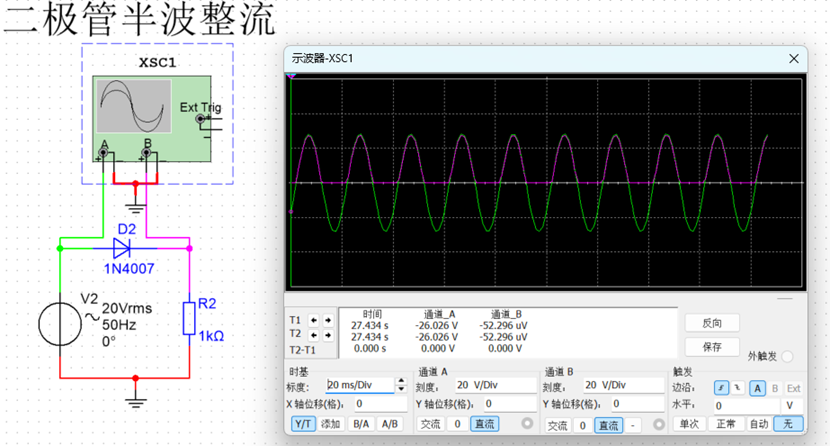Switch display mode to B/A
Screen dimensions: 830x446
click(x=361, y=424)
